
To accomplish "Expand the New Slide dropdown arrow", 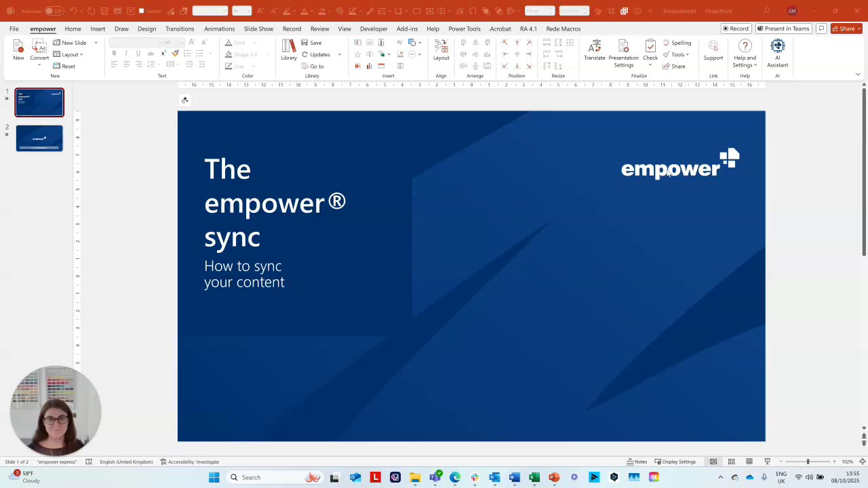I will (x=96, y=43).
